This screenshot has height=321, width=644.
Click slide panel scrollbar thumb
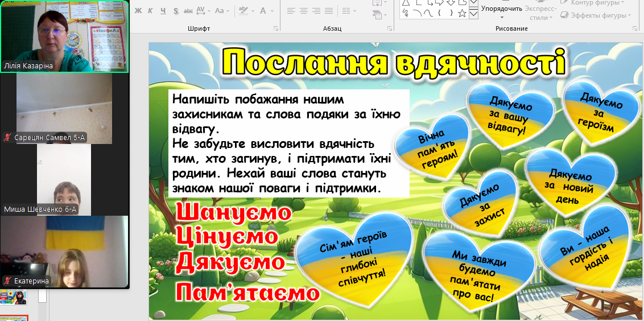coord(42,297)
